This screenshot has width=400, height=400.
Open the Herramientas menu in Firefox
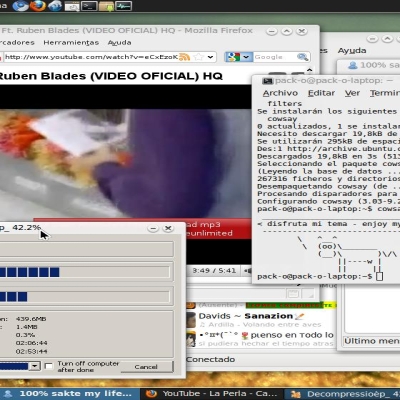coord(71,42)
